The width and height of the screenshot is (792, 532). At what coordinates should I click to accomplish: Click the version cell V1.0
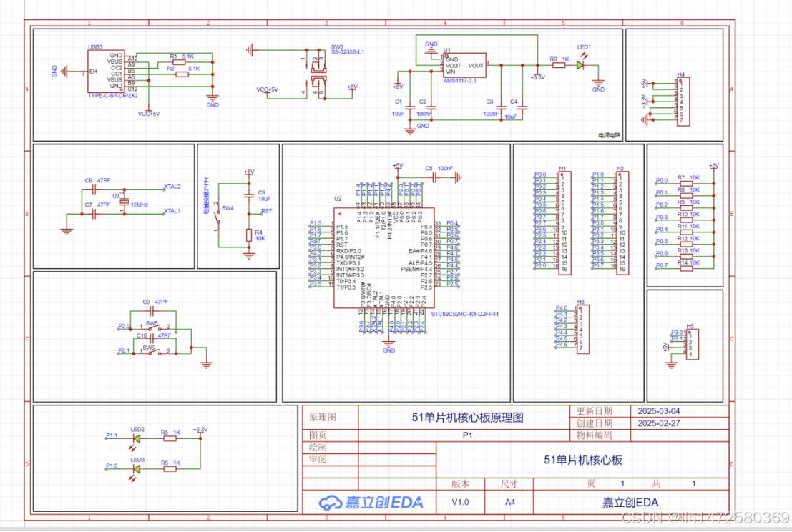[460, 502]
